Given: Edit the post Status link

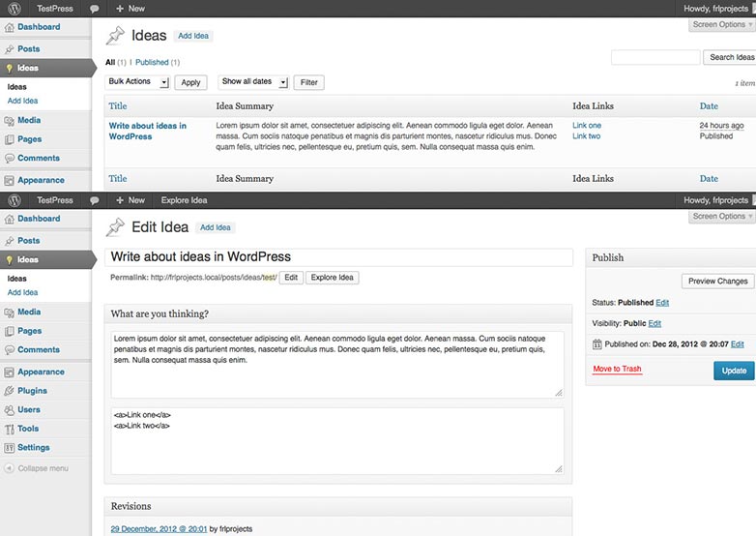Looking at the screenshot, I should click(662, 303).
